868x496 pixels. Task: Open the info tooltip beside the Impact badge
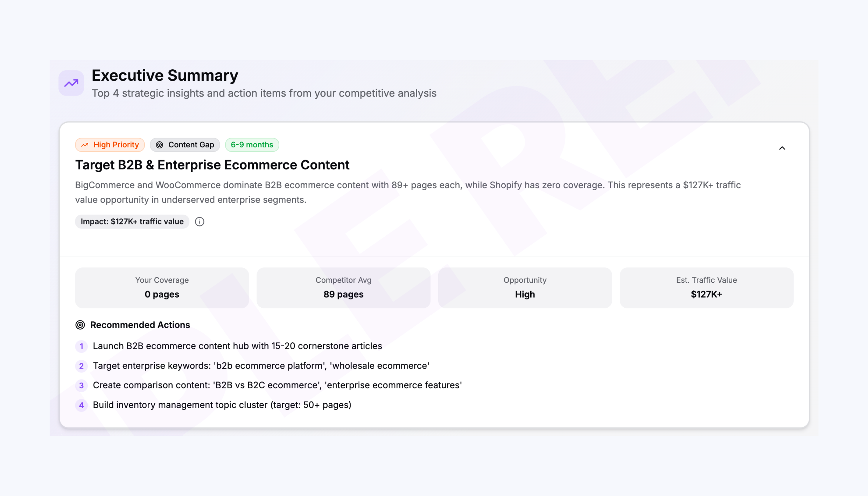(199, 221)
